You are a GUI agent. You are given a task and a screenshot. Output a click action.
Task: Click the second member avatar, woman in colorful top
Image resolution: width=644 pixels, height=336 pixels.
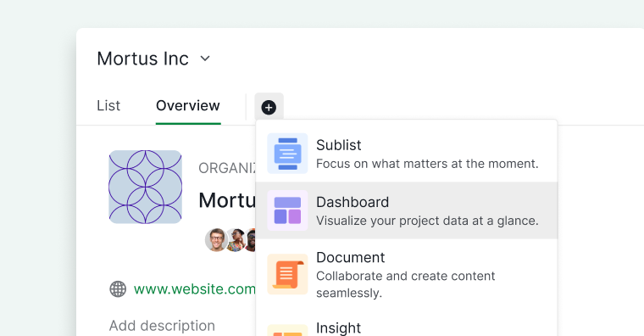point(236,240)
